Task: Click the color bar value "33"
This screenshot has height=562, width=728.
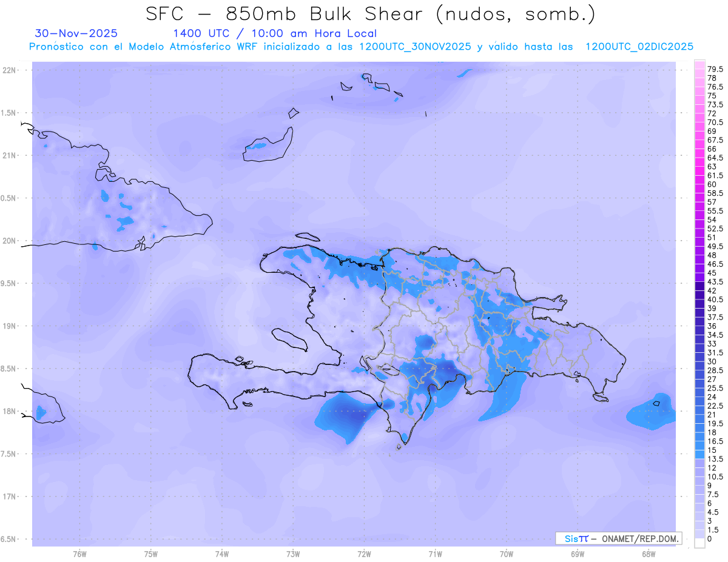Action: (712, 344)
